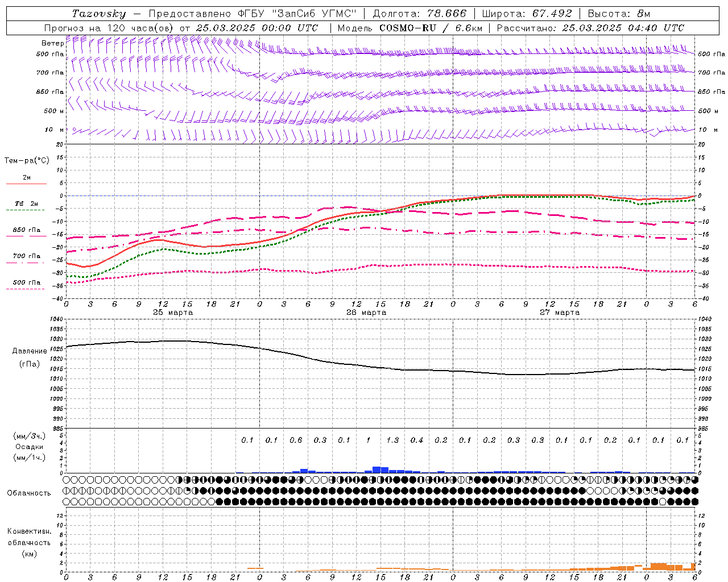Select the text "Предоставлено ФГБУ "ЗапСиб УГМС""
Screen dimensions: 728x582
pyautogui.click(x=253, y=14)
